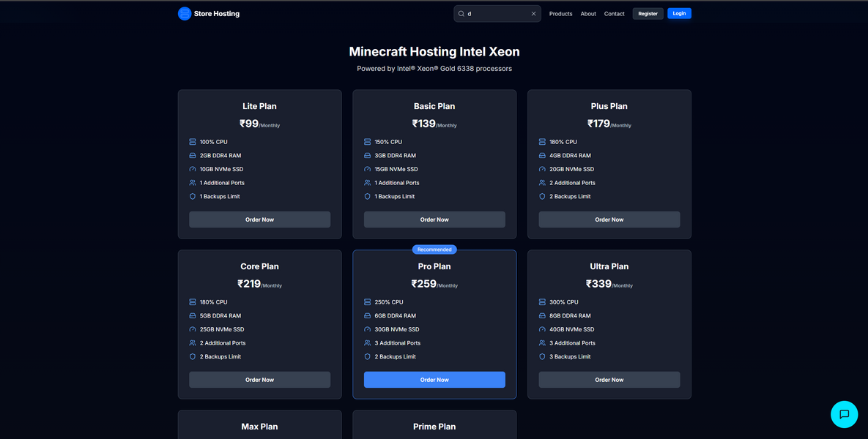Image resolution: width=868 pixels, height=439 pixels.
Task: Click the RAM icon in Basic Plan
Action: pos(368,155)
